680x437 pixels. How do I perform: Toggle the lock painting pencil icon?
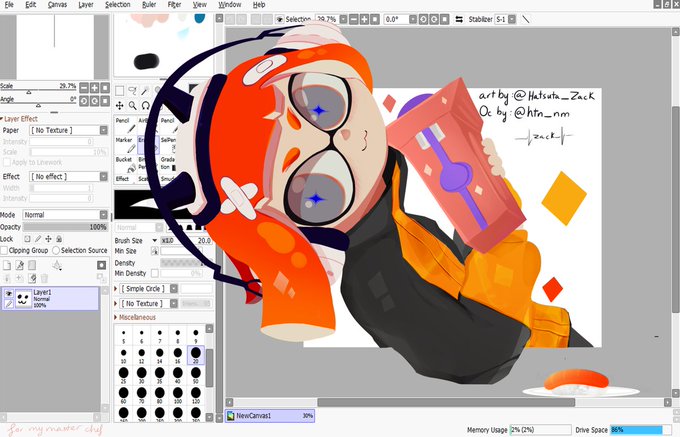click(x=38, y=239)
